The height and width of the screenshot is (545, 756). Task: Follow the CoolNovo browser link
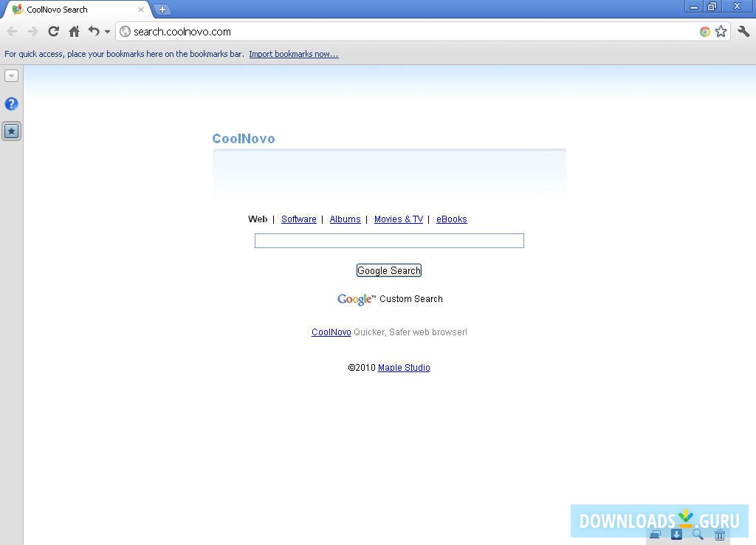[331, 332]
